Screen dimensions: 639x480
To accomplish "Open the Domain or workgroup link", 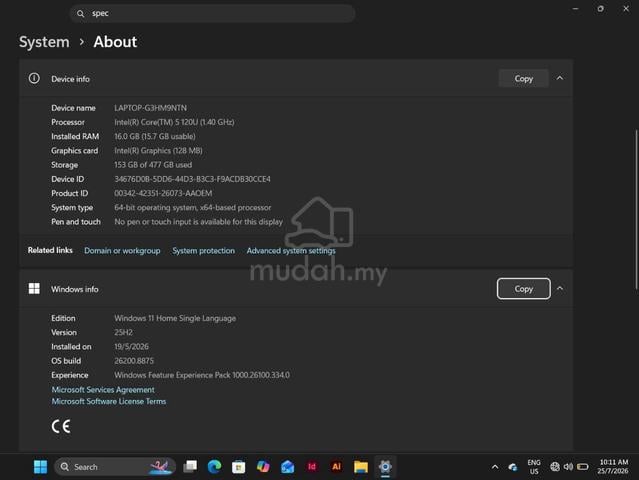I will (122, 251).
